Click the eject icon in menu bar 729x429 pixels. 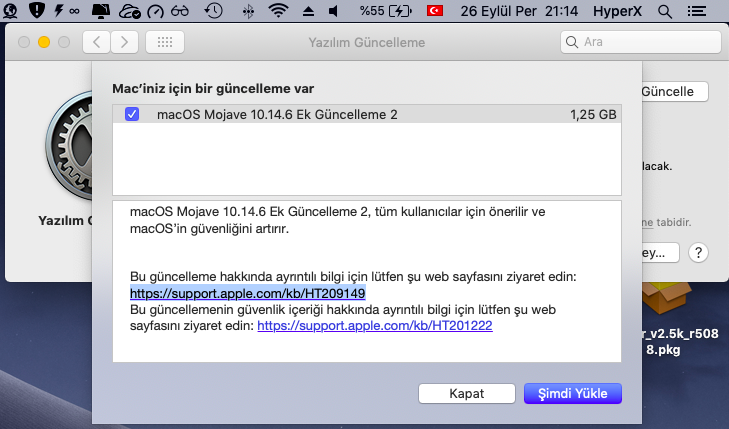[307, 12]
